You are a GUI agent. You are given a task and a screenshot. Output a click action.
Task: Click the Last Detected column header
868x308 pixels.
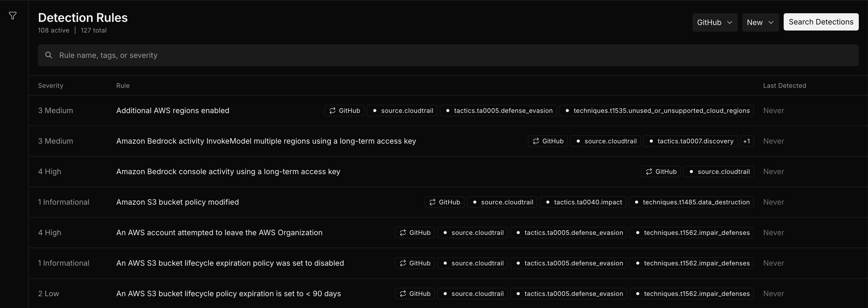pos(784,85)
